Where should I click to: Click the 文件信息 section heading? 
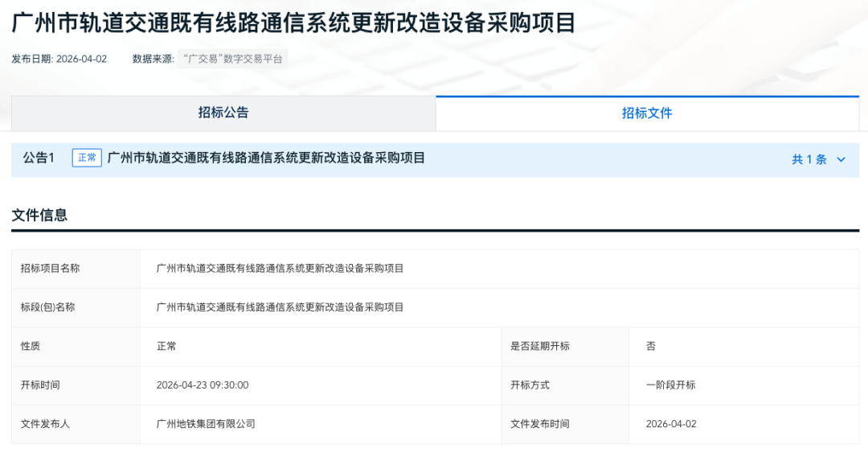tap(39, 215)
